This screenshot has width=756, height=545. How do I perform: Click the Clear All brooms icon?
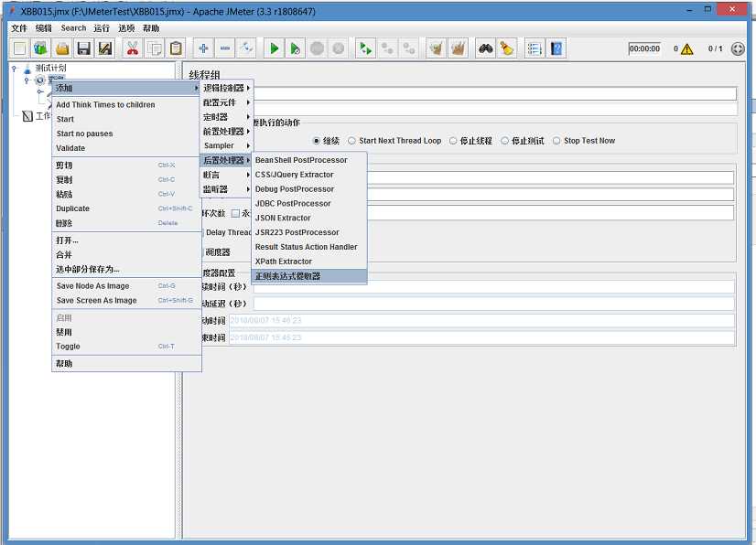[458, 48]
